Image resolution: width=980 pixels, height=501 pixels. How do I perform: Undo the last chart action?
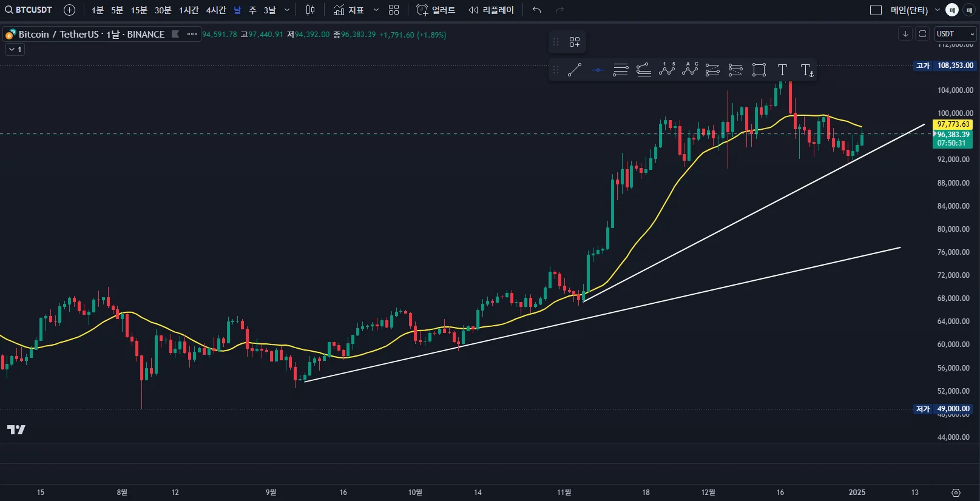coord(536,10)
